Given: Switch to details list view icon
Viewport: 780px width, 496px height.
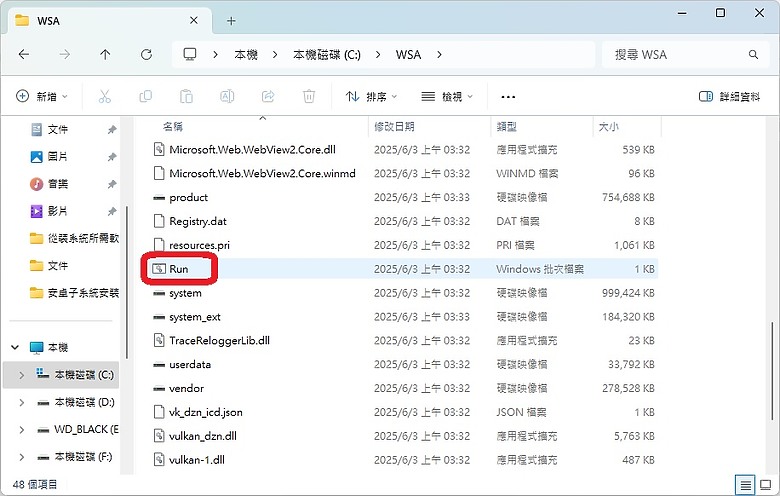Looking at the screenshot, I should [x=745, y=485].
